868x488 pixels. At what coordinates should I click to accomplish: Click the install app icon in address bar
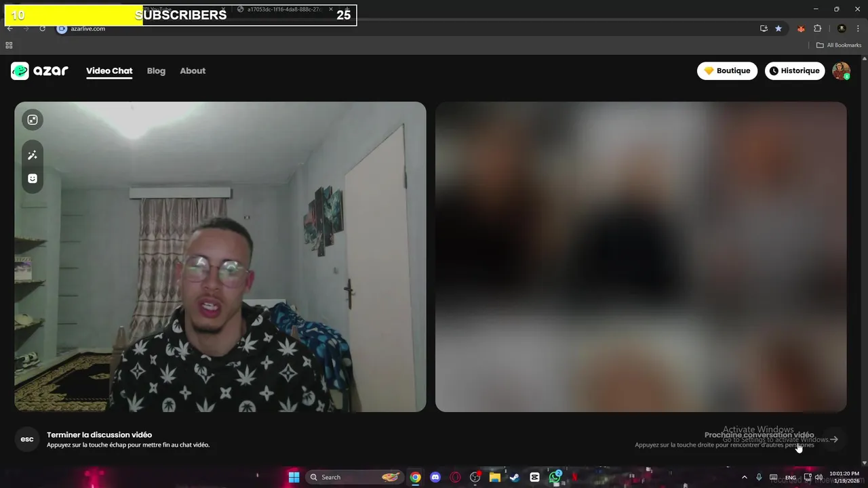[x=764, y=28]
